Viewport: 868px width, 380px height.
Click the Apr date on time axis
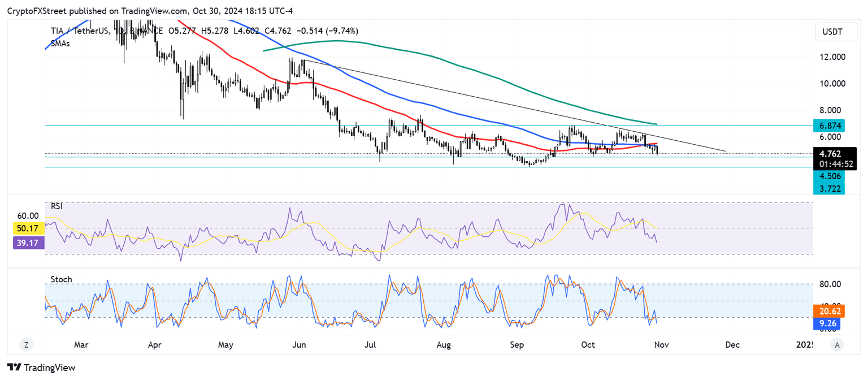[x=155, y=344]
